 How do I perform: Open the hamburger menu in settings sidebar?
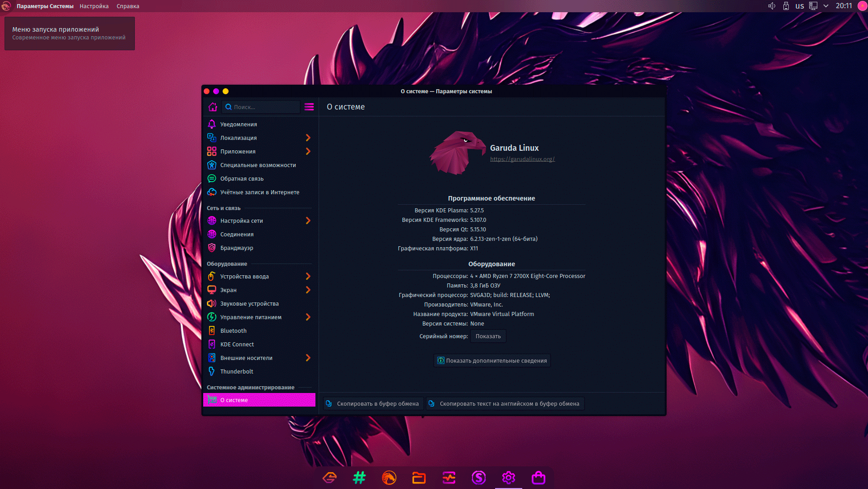[x=309, y=107]
